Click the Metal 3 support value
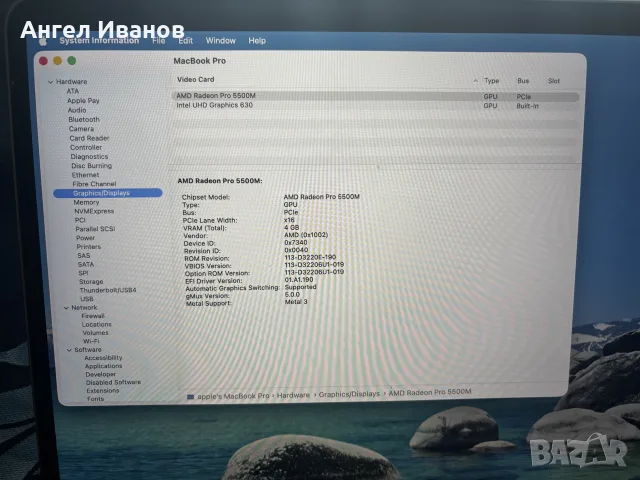640x480 pixels. point(296,302)
